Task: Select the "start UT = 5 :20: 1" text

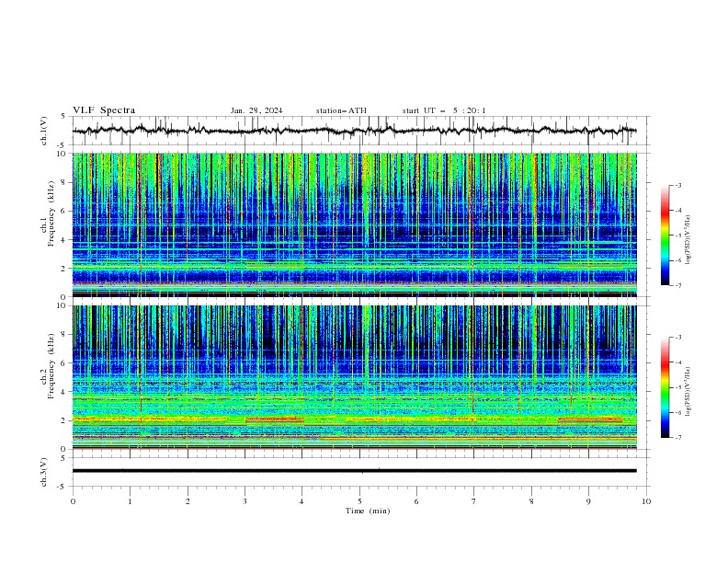Action: tap(444, 110)
